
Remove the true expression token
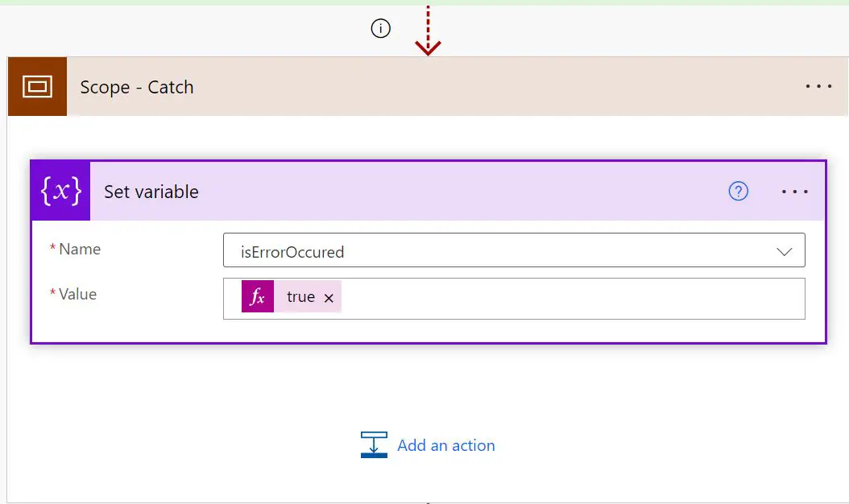coord(329,298)
